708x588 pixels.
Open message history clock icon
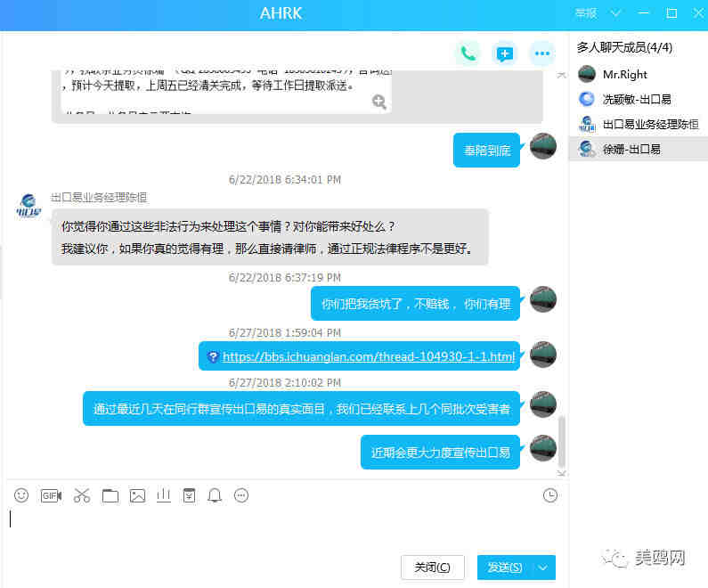[550, 495]
